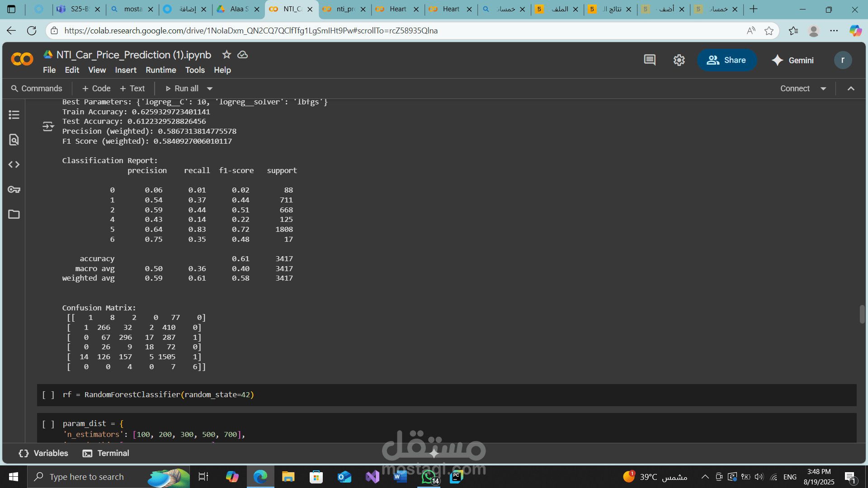Open browser Settings and more ellipsis
The height and width of the screenshot is (488, 868).
834,30
